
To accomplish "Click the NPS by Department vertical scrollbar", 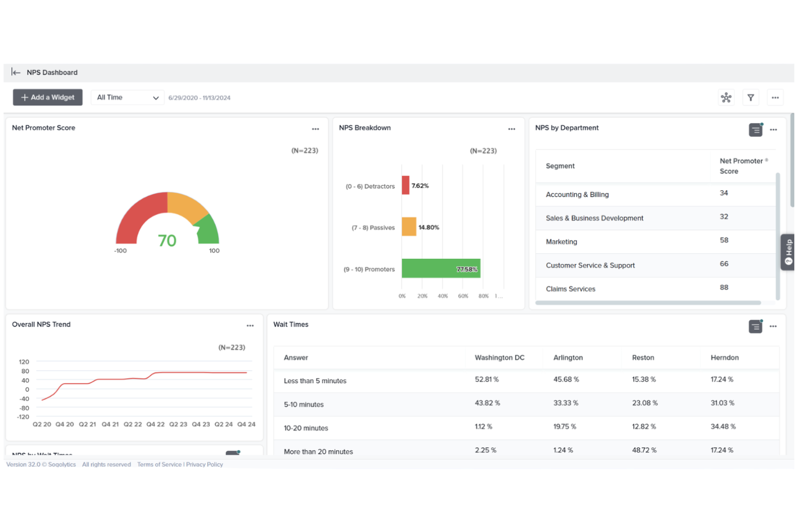I will (778, 236).
